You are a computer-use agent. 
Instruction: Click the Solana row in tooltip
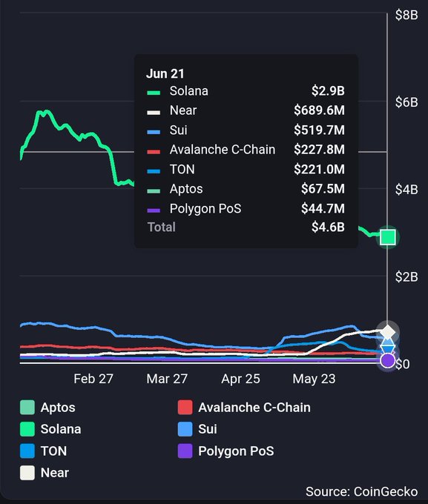tap(246, 91)
